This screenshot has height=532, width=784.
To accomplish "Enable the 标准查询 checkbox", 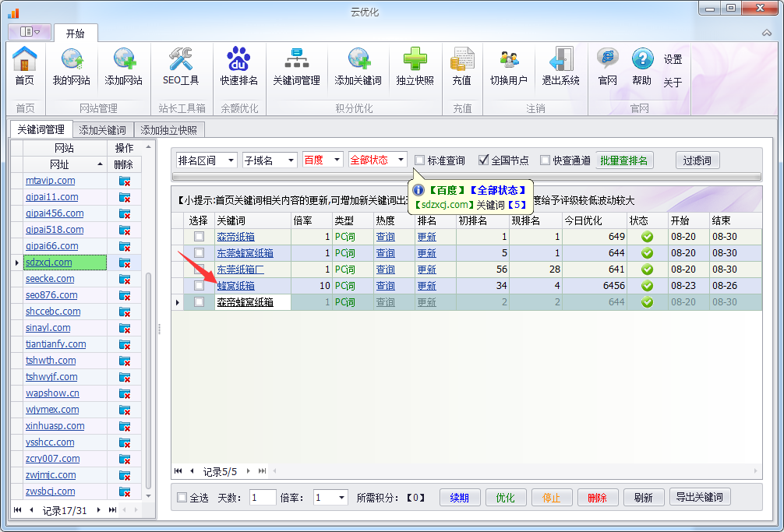I will tap(420, 160).
